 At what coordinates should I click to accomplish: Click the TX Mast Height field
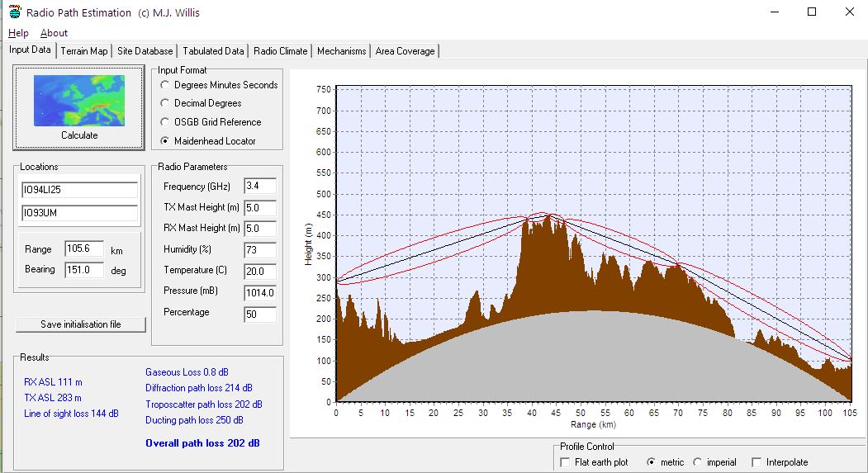pyautogui.click(x=259, y=207)
